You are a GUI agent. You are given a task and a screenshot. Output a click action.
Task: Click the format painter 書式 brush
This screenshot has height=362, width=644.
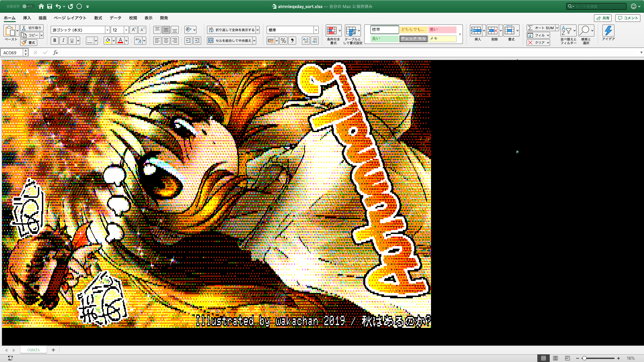click(x=29, y=43)
